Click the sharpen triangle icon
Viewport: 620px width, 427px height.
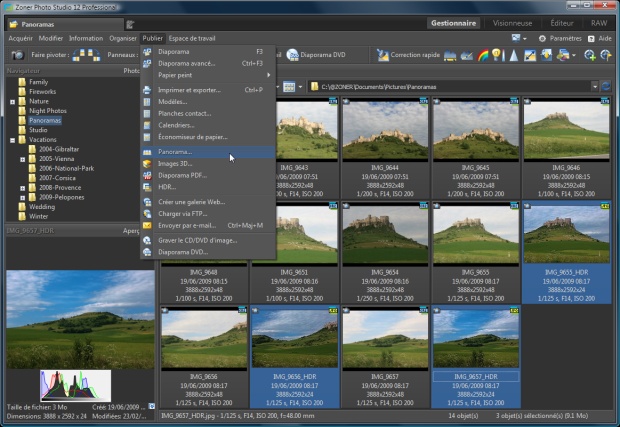[x=514, y=55]
